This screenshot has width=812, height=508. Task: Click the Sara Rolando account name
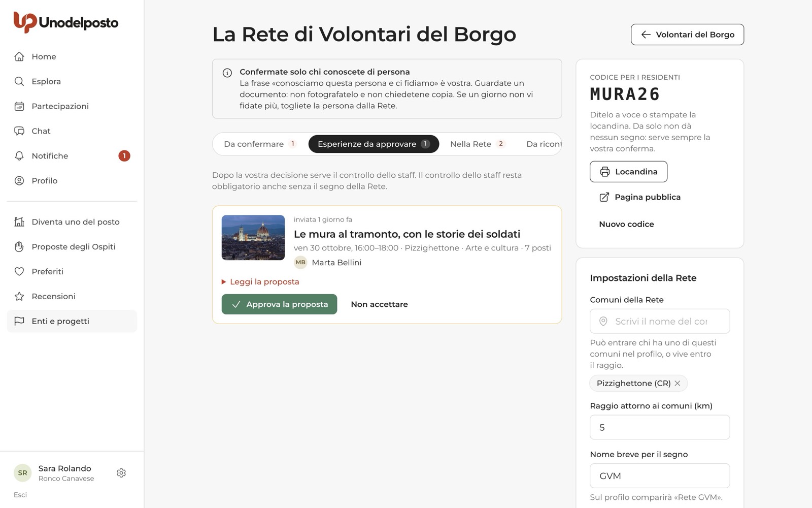tap(65, 468)
